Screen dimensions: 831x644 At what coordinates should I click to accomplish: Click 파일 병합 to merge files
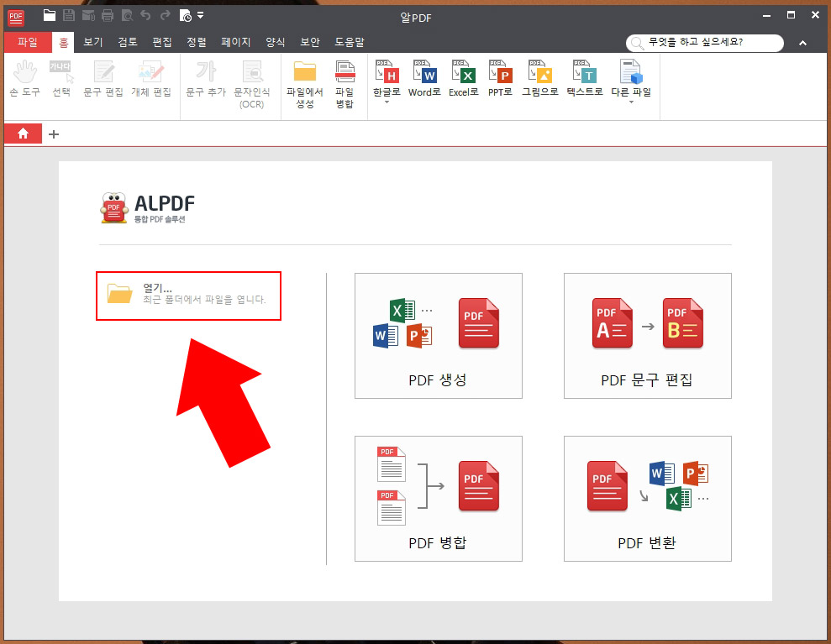click(x=345, y=81)
